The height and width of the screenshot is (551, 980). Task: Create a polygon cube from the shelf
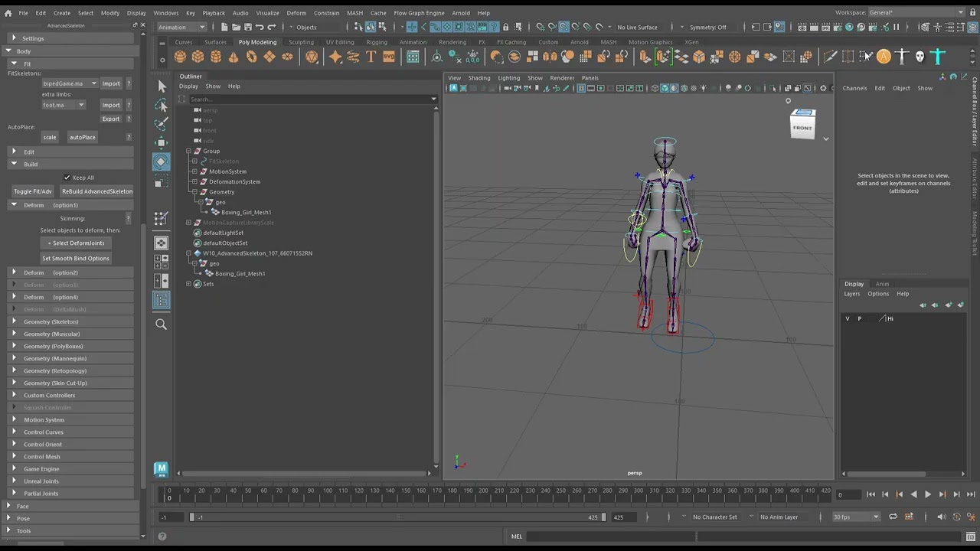click(198, 57)
